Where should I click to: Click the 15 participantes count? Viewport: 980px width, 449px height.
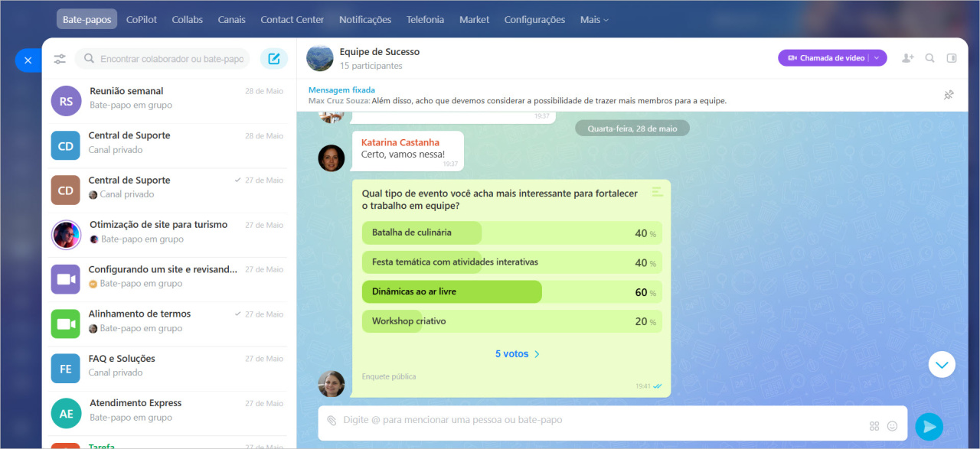(x=371, y=66)
